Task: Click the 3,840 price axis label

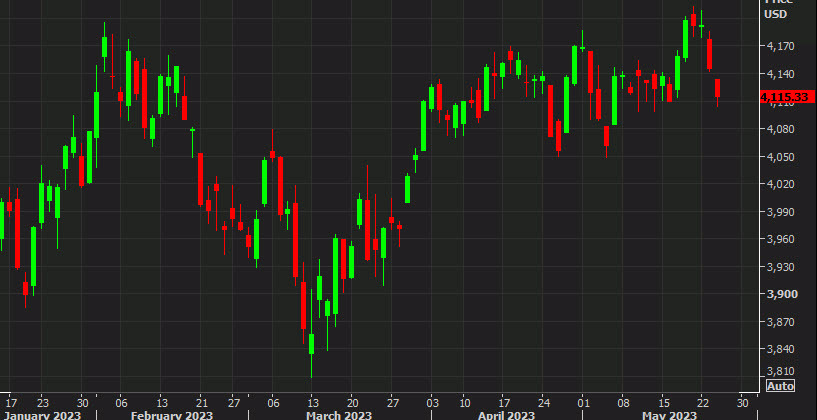Action: (x=779, y=350)
